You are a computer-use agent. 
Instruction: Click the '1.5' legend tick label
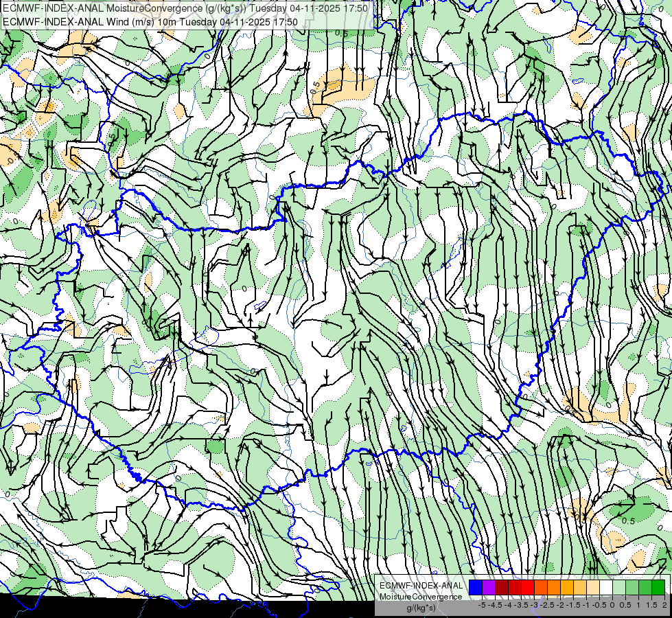(652, 605)
